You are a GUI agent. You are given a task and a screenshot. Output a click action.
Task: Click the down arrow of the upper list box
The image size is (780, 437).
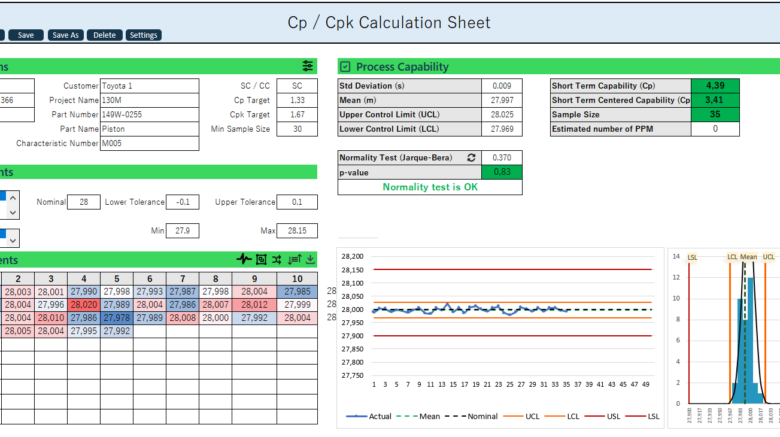(x=12, y=212)
